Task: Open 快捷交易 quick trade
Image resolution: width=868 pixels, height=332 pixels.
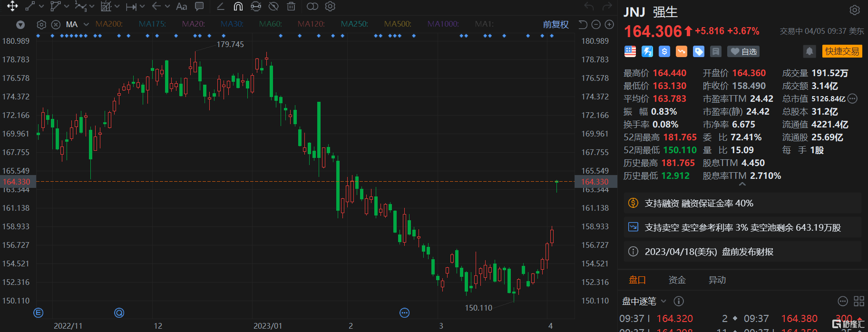Action: click(x=842, y=51)
